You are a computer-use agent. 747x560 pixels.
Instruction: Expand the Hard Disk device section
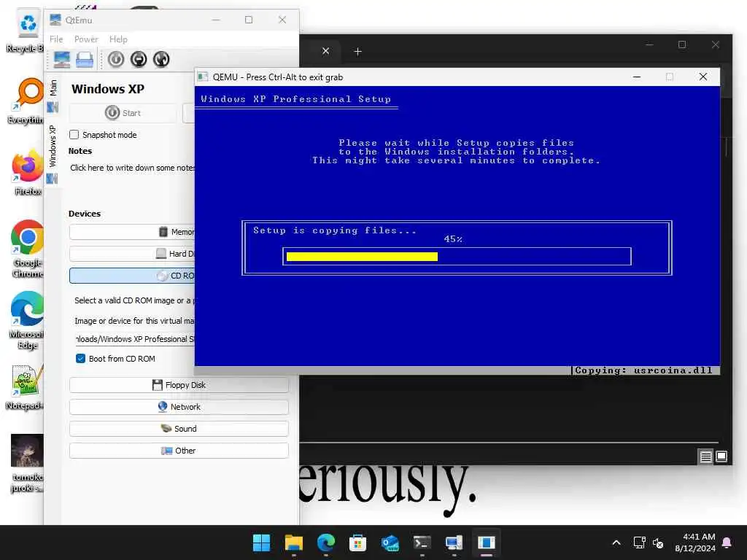[132, 254]
